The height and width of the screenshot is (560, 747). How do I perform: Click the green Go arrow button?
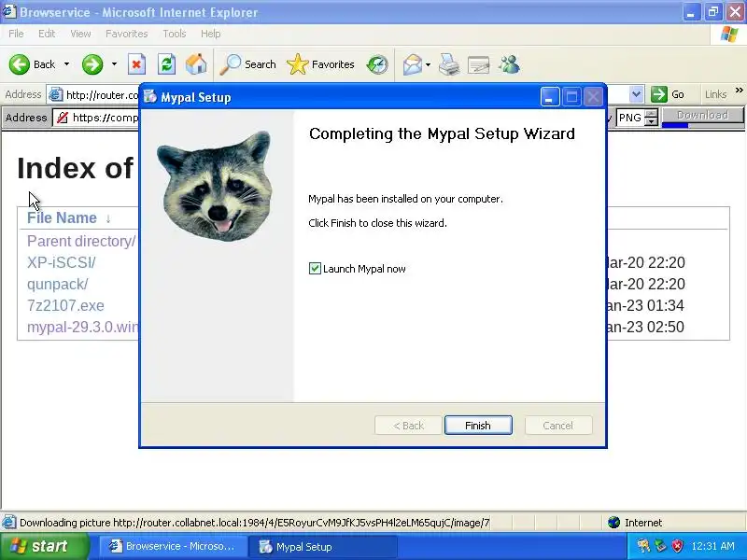click(x=659, y=94)
